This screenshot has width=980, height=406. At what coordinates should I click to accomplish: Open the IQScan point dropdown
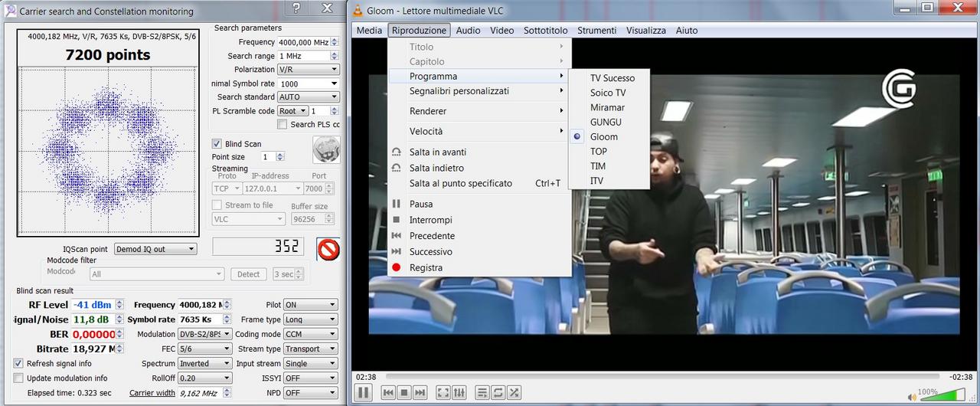tap(155, 249)
